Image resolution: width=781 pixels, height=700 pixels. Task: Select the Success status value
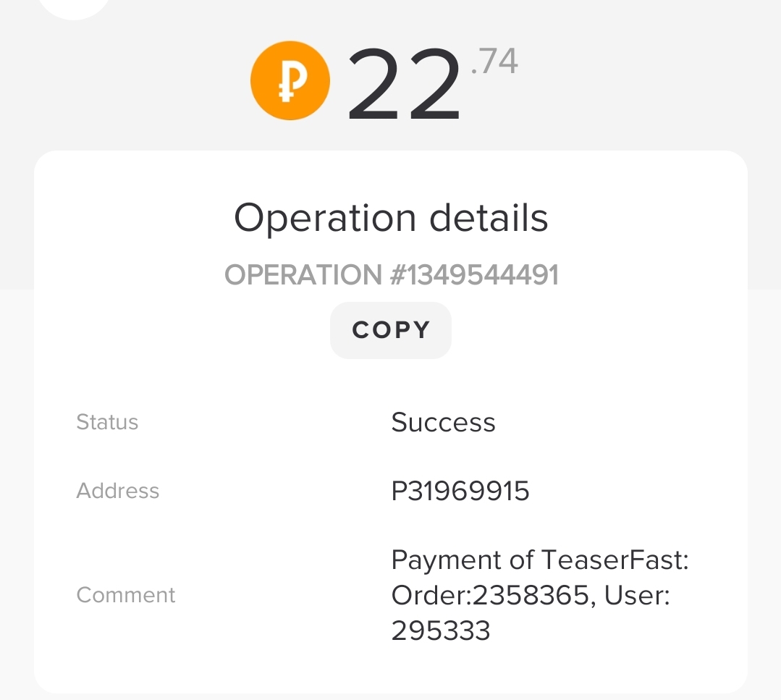[443, 422]
